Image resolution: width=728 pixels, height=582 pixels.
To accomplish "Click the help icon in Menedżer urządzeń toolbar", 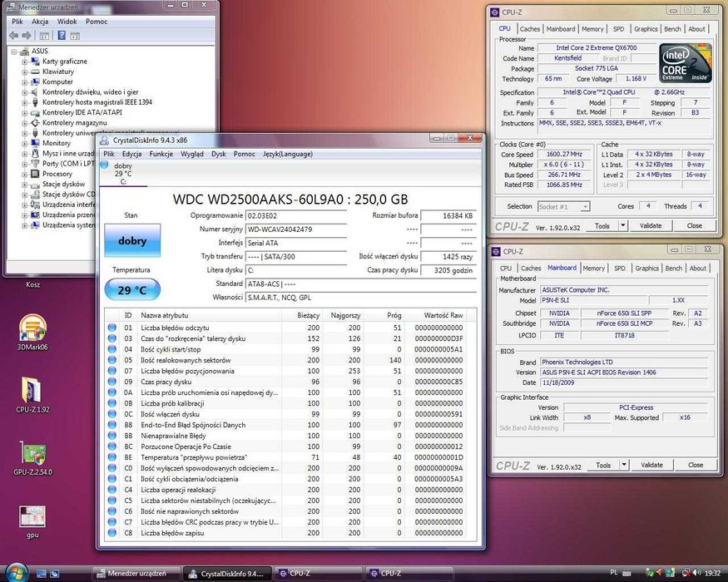I will click(62, 35).
